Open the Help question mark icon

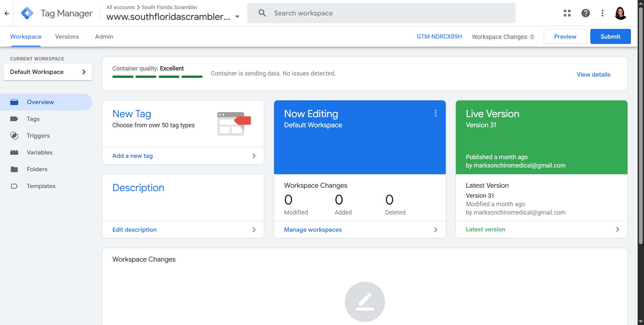pos(586,13)
